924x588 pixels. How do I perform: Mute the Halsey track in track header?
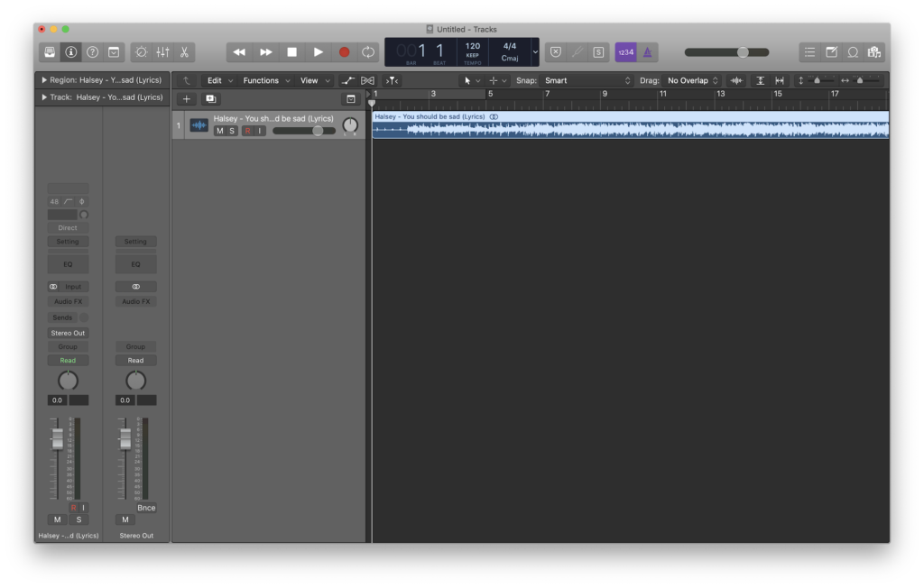220,131
